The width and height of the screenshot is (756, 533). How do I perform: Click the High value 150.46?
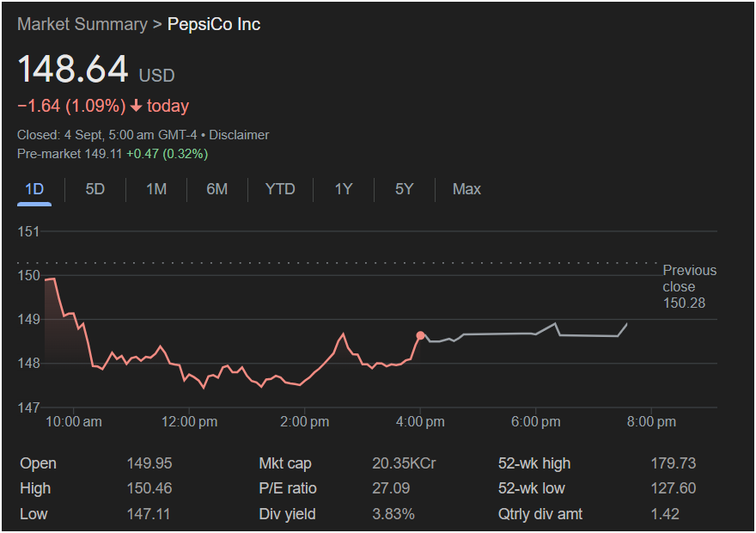149,488
